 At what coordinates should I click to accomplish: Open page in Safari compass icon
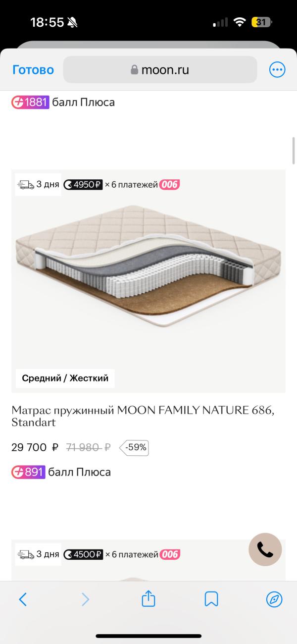tap(274, 599)
